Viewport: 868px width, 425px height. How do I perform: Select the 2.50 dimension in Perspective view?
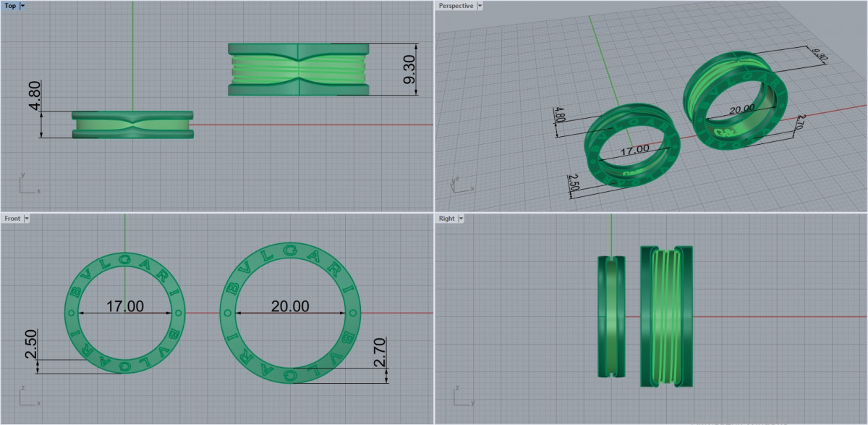click(x=574, y=181)
